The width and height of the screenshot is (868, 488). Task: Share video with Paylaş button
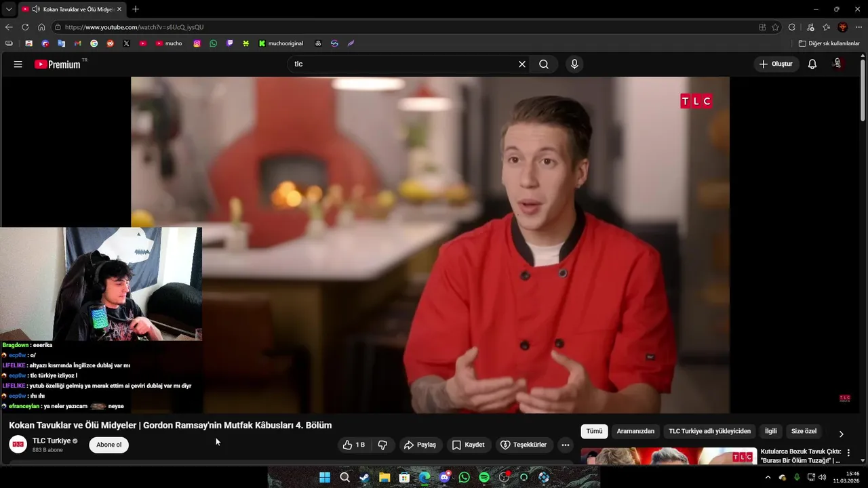coord(420,445)
